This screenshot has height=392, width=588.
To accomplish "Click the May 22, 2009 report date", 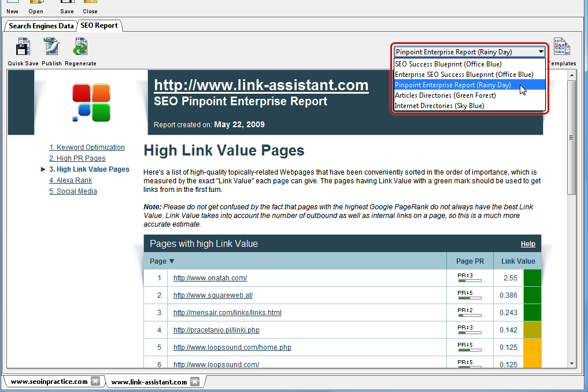I will point(239,124).
